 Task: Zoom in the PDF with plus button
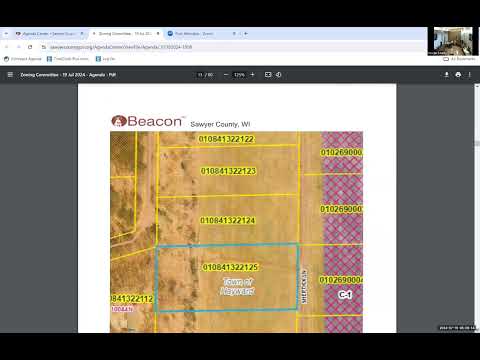252,75
